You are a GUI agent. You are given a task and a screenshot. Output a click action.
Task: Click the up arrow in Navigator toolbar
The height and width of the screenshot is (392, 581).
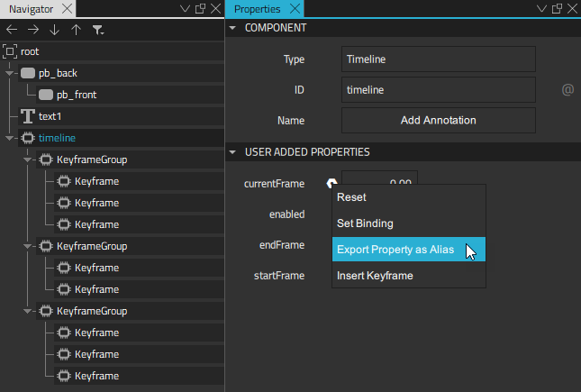pos(76,30)
